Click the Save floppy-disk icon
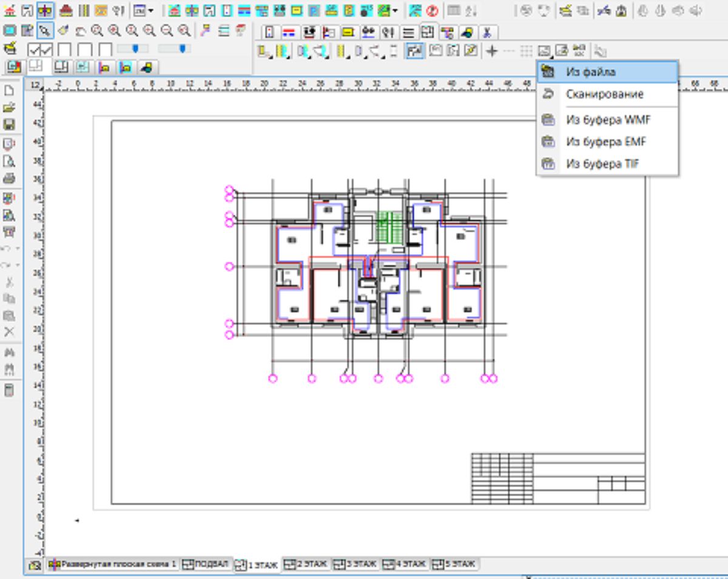 coord(9,124)
